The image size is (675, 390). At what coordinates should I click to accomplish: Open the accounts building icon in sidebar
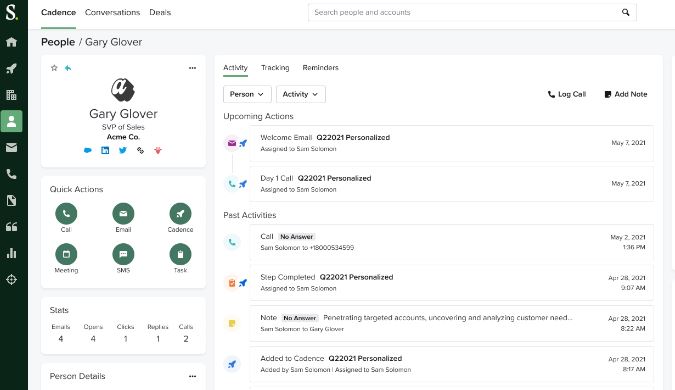11,95
